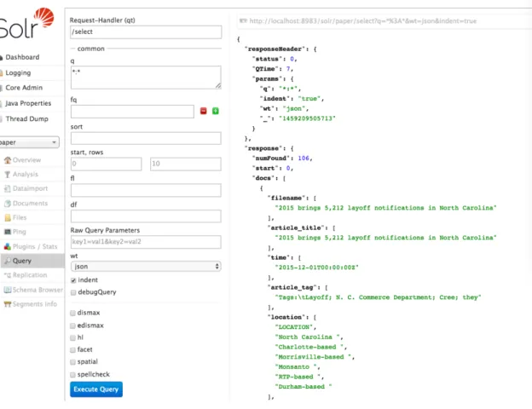532x409 pixels.
Task: Click the article_tag value starting "Tags:"
Action: pyautogui.click(x=378, y=297)
